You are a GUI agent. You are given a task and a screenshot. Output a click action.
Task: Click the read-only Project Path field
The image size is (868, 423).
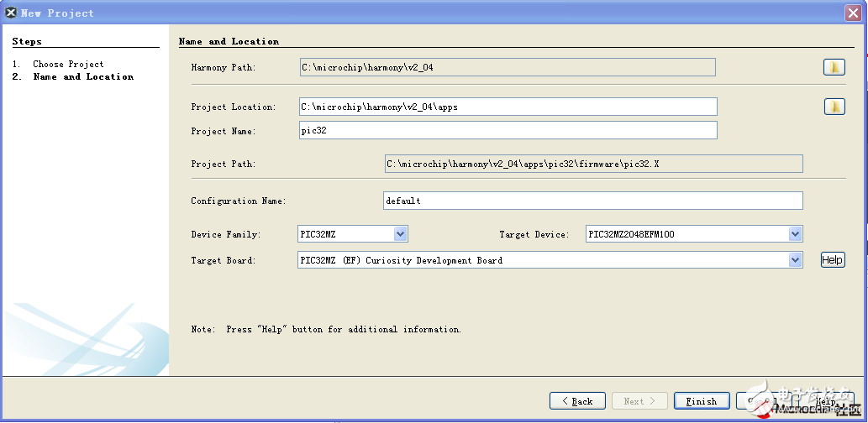pyautogui.click(x=592, y=164)
